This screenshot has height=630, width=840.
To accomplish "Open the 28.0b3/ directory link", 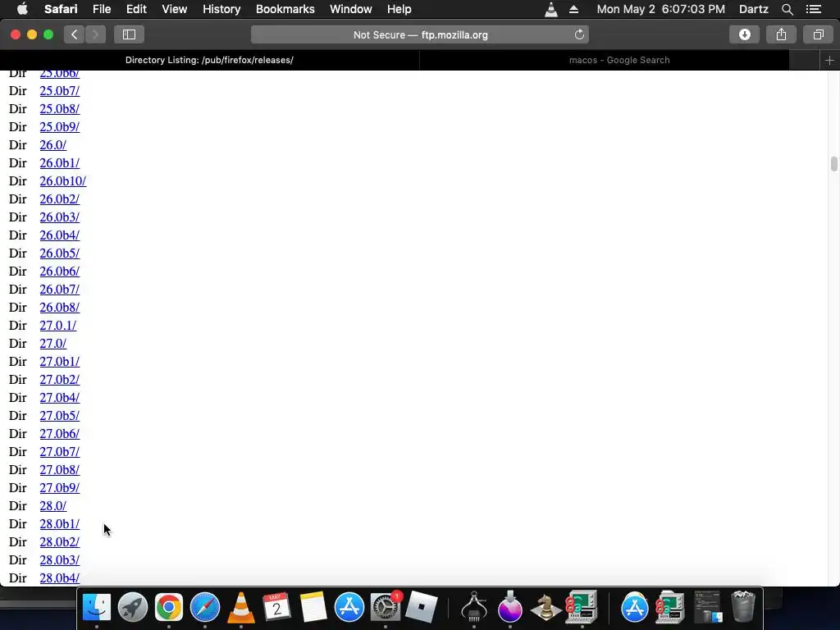I will [59, 560].
